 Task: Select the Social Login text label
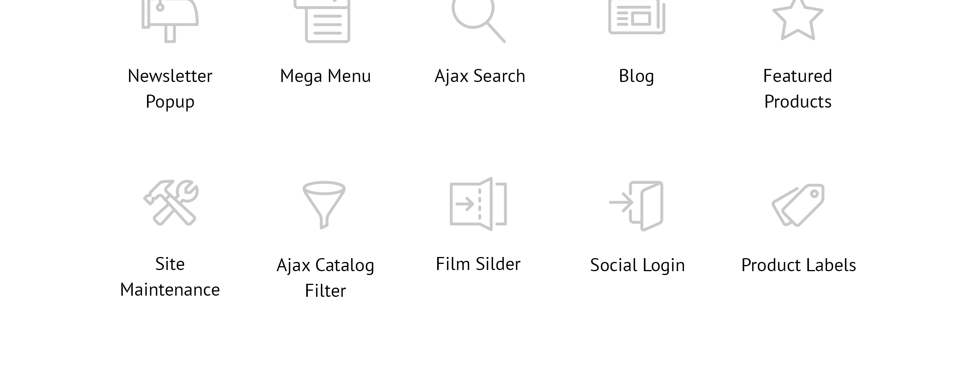(x=637, y=265)
